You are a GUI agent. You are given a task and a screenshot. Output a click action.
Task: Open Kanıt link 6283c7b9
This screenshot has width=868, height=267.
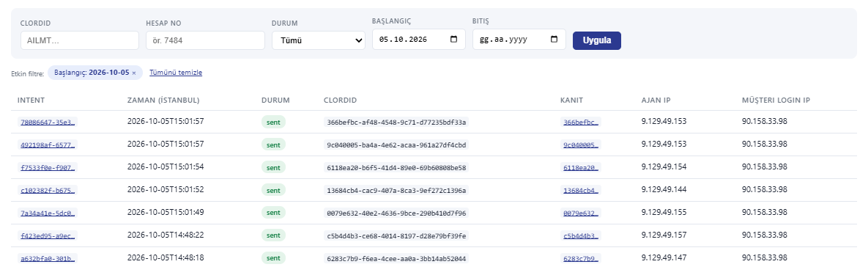coord(582,259)
